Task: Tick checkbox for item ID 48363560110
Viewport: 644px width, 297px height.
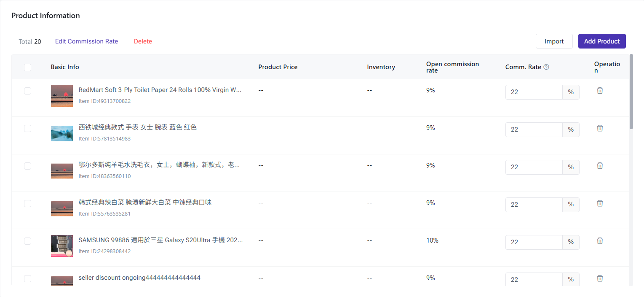Action: coord(27,166)
